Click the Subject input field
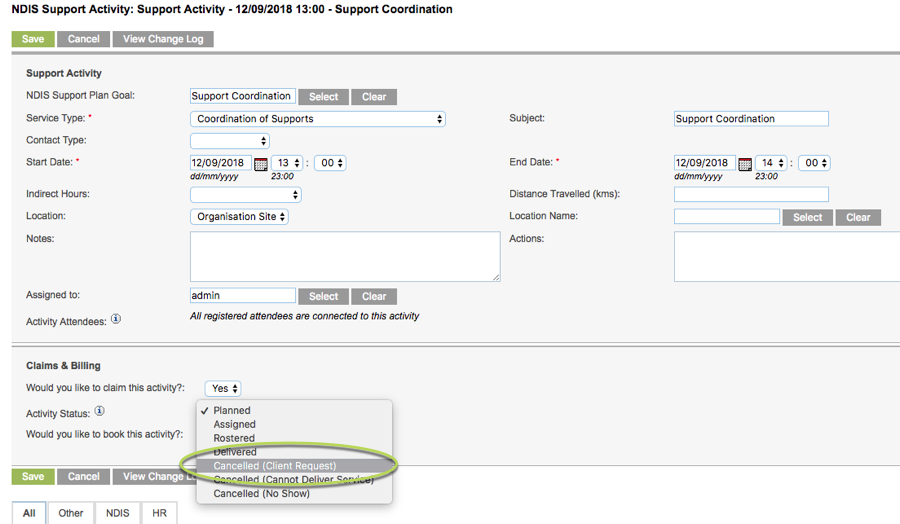Viewport: 900px width, 524px height. [751, 119]
